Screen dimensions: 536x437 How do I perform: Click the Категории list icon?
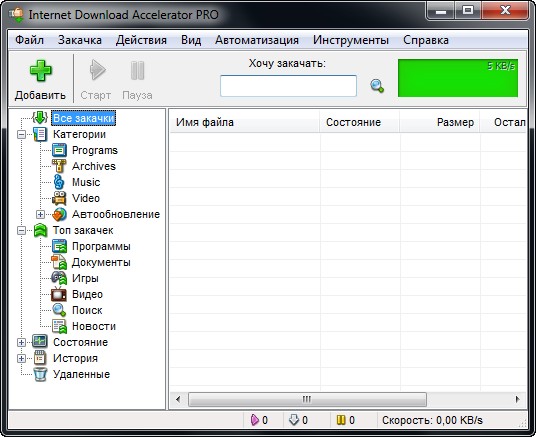40,134
